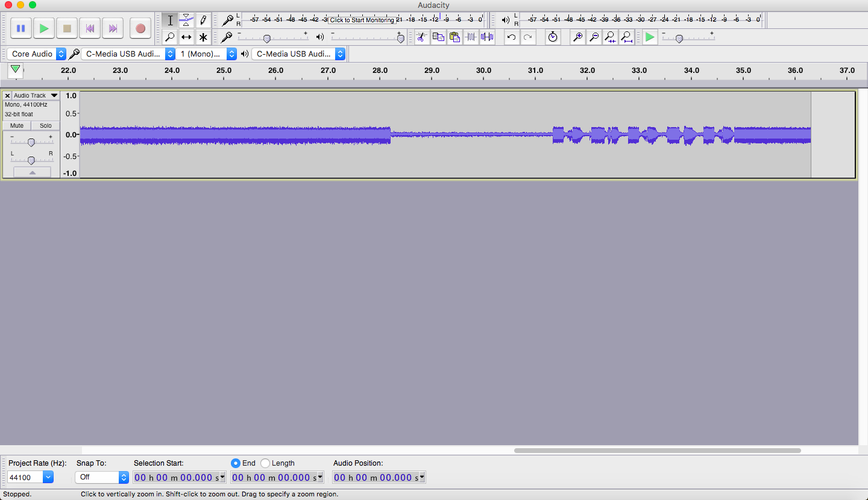Click the Stop transport button

pyautogui.click(x=67, y=28)
